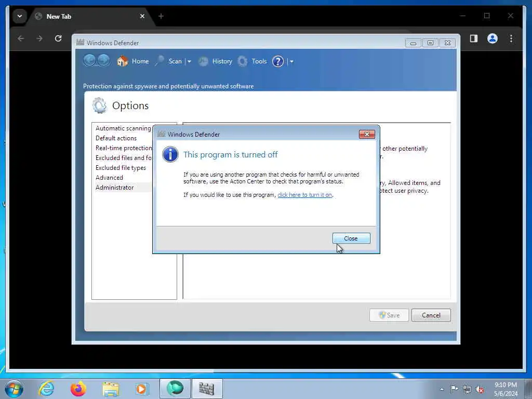The width and height of the screenshot is (532, 399).
Task: Close the Windows Defender main window
Action: coord(447,43)
